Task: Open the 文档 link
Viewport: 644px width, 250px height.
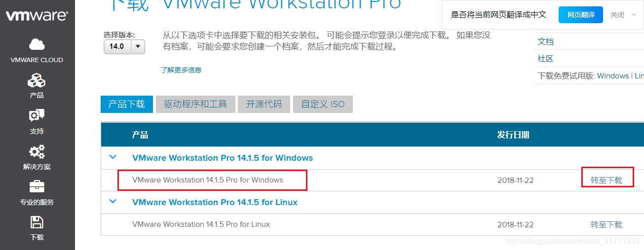Action: 545,41
